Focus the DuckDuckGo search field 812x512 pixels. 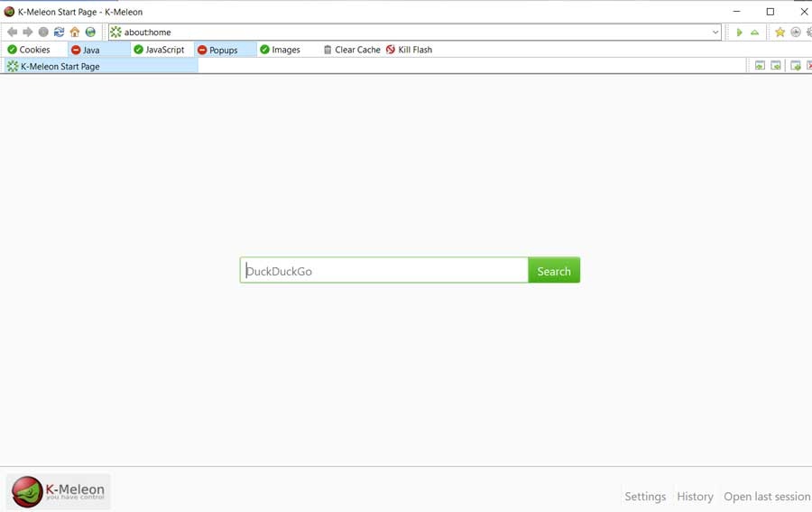click(383, 271)
